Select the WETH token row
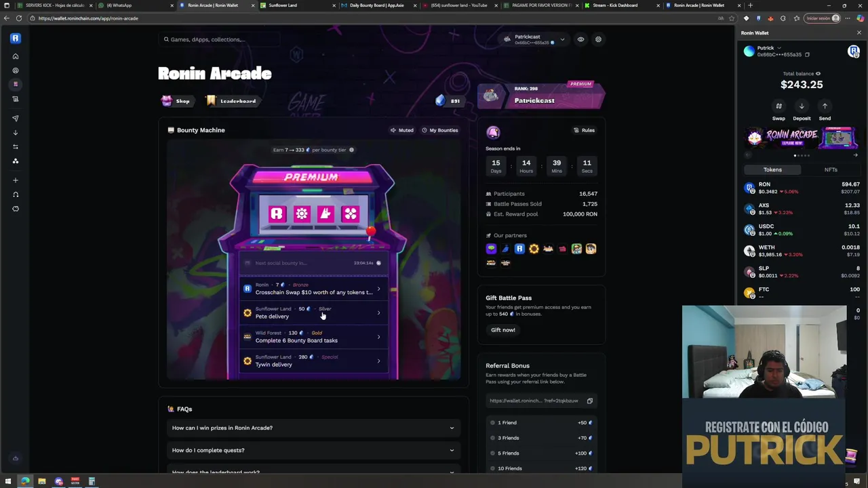 [802, 251]
